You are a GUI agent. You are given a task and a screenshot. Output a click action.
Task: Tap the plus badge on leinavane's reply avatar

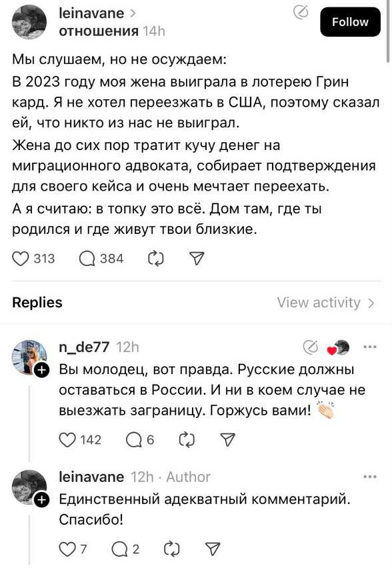[x=41, y=500]
